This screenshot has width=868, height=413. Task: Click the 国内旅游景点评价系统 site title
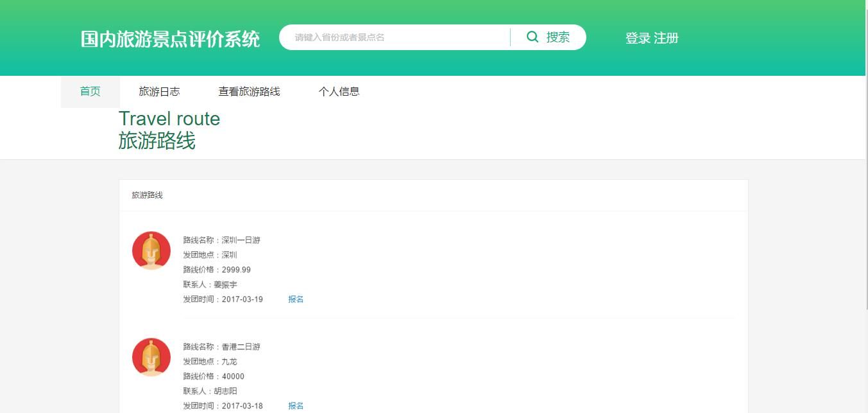pyautogui.click(x=170, y=39)
